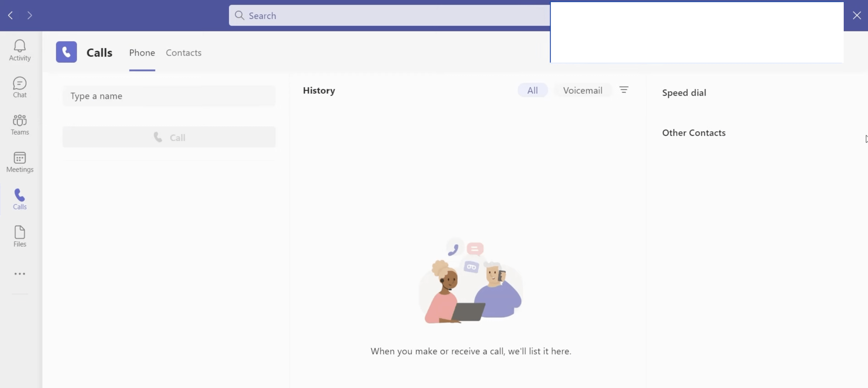
Task: Select the Speed dial heading
Action: tap(684, 93)
